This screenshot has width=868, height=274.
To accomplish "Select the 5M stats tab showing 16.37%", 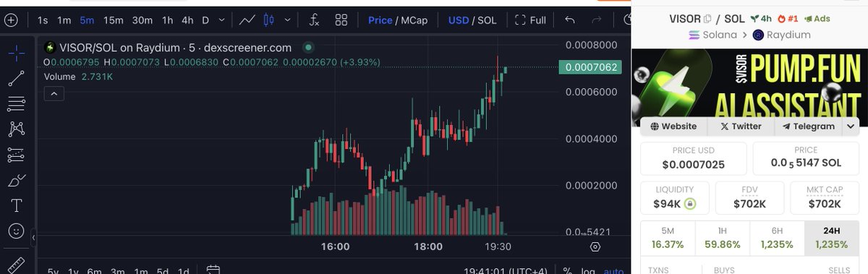I will (x=668, y=238).
